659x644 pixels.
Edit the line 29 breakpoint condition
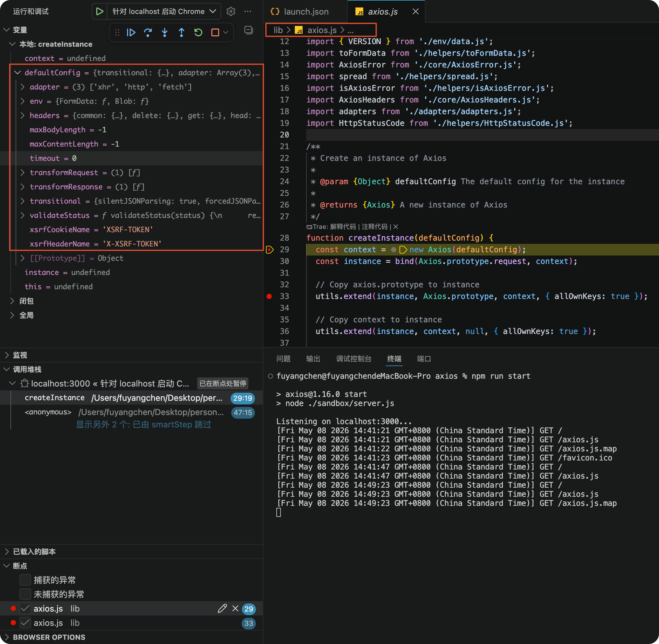click(x=222, y=608)
